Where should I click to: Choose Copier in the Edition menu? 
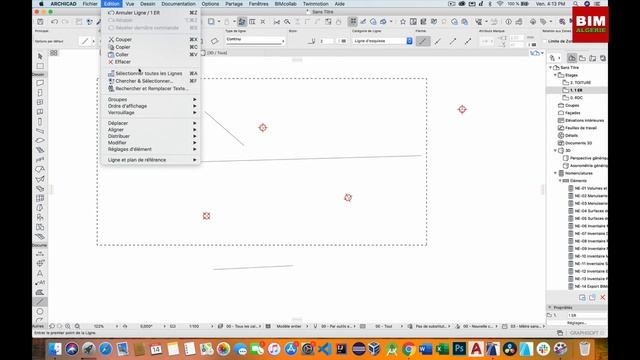point(151,47)
